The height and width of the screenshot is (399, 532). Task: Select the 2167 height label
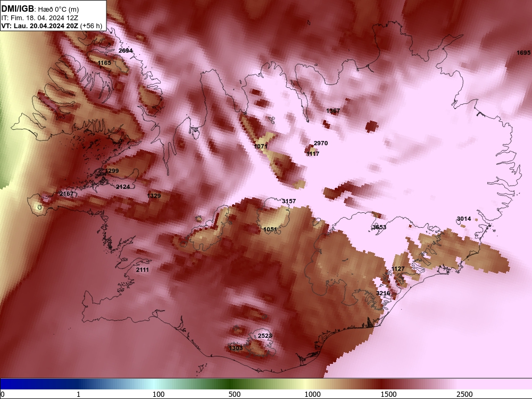[x=66, y=194]
